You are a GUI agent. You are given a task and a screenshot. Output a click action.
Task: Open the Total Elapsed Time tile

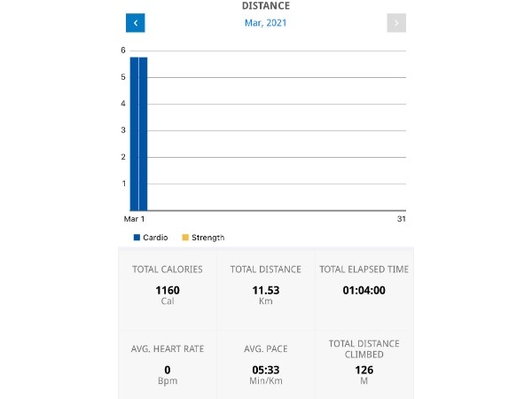[x=364, y=284]
